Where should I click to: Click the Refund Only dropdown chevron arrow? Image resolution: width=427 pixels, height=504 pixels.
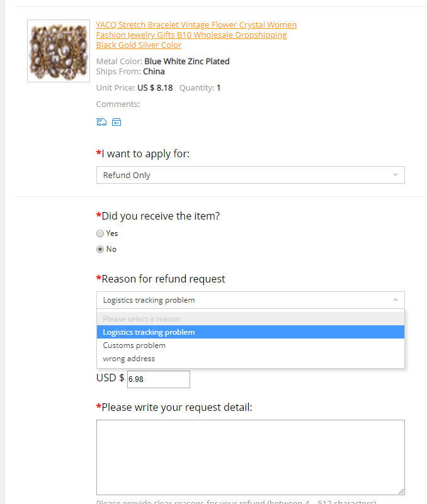(395, 175)
